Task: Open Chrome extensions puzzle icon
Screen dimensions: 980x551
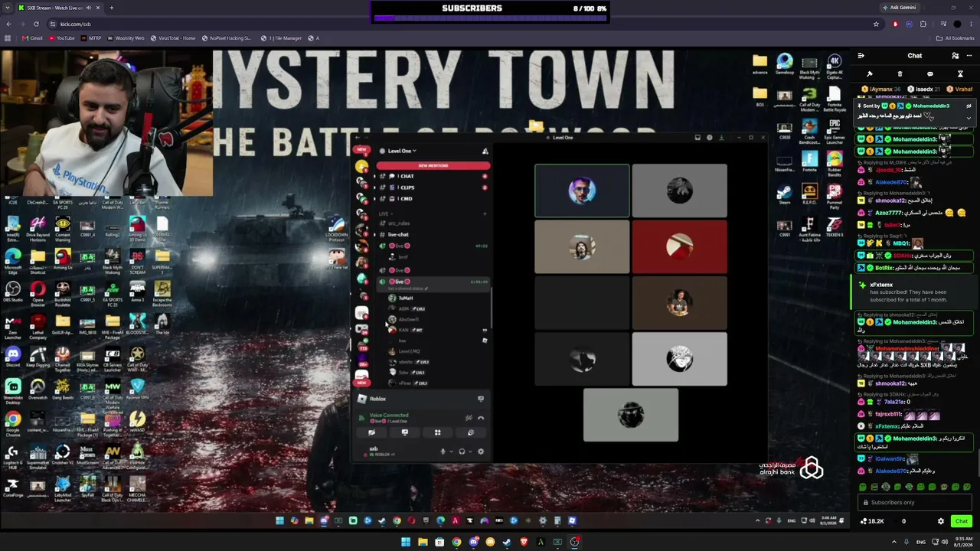Action: pyautogui.click(x=923, y=24)
